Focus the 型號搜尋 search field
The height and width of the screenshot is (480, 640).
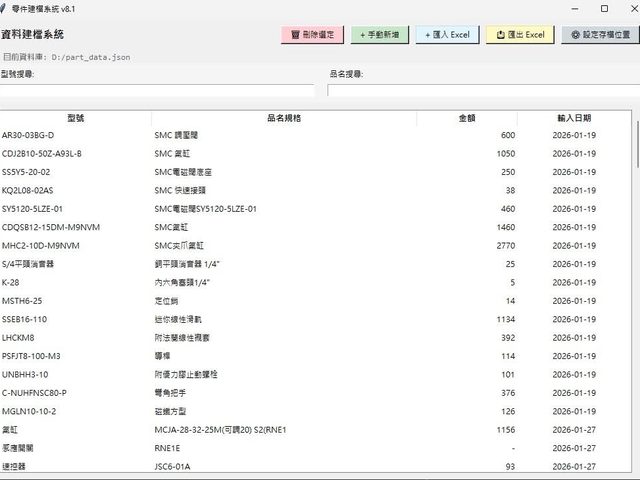pos(157,91)
